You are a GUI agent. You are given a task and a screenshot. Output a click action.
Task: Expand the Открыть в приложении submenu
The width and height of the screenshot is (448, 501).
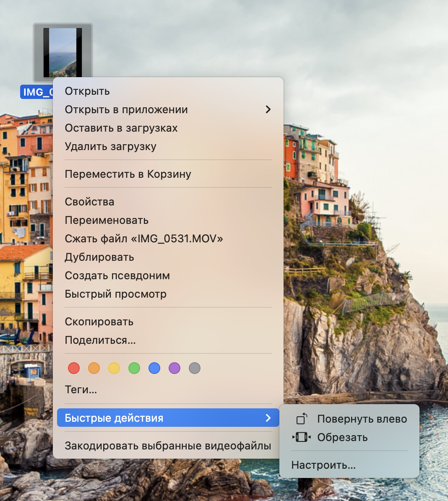pyautogui.click(x=268, y=109)
